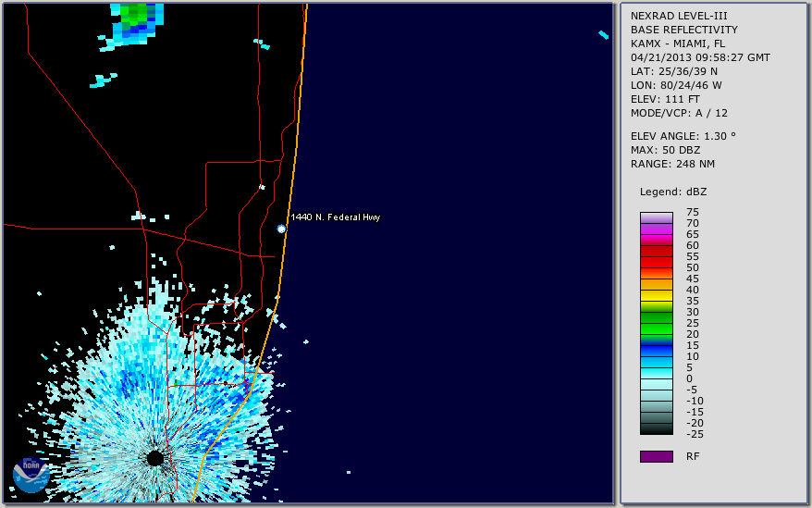Click the purple RF color swatch
Viewport: 812px width, 508px height.
(656, 456)
